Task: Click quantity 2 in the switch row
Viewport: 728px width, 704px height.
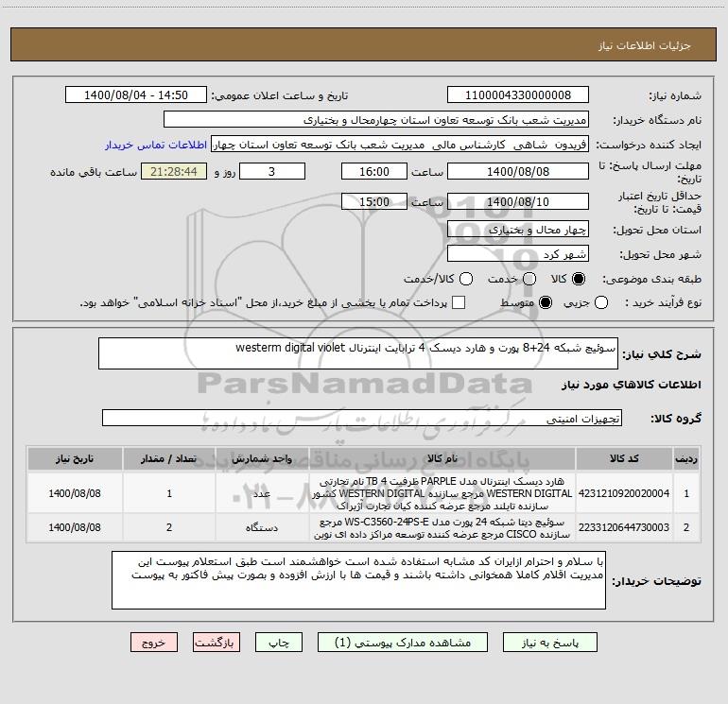Action: [169, 527]
